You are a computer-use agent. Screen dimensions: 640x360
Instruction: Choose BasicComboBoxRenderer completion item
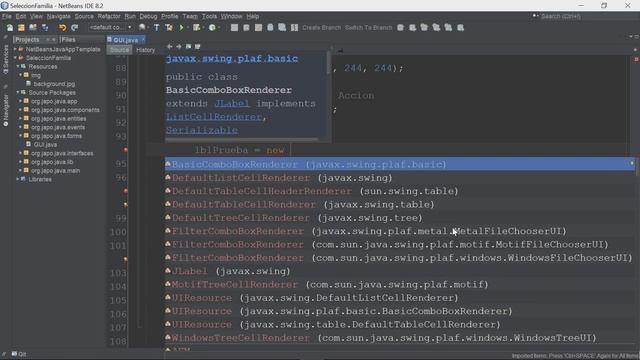click(x=400, y=164)
